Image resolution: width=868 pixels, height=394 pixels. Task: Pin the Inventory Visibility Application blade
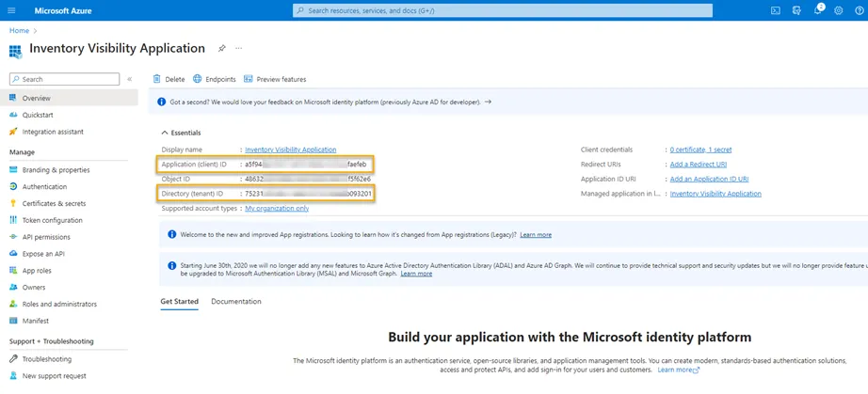[221, 48]
